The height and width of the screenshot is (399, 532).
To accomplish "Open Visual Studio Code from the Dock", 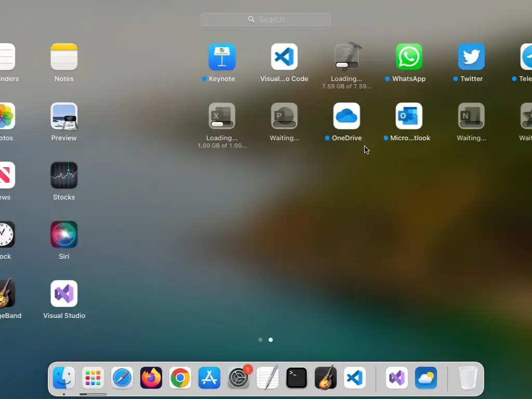I will tap(355, 378).
